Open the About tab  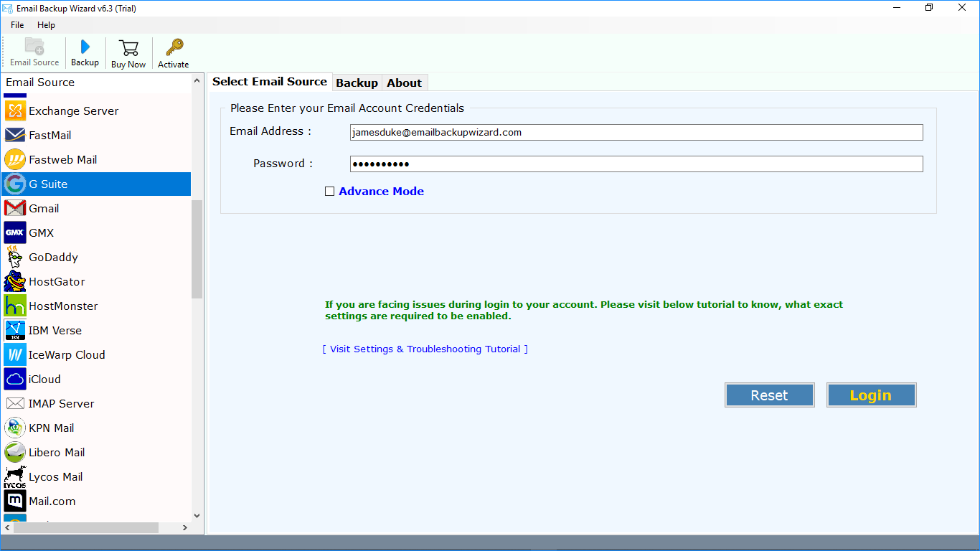pos(405,83)
